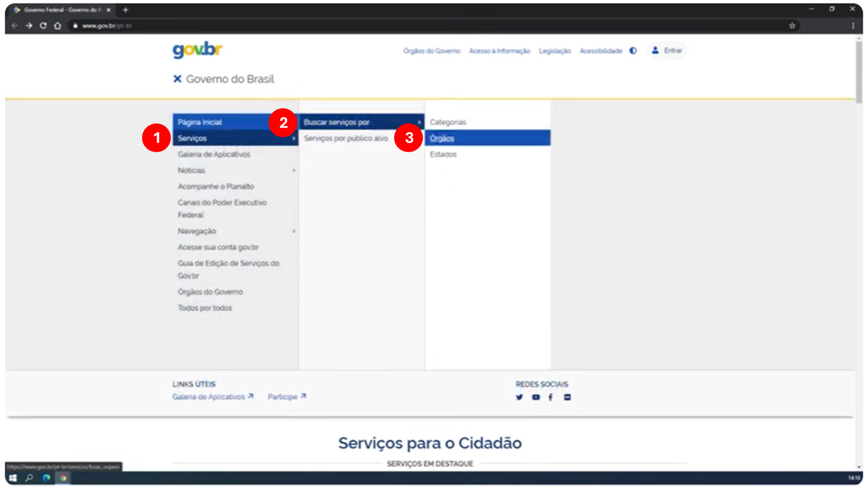Bookmark this page with star icon

click(x=792, y=26)
